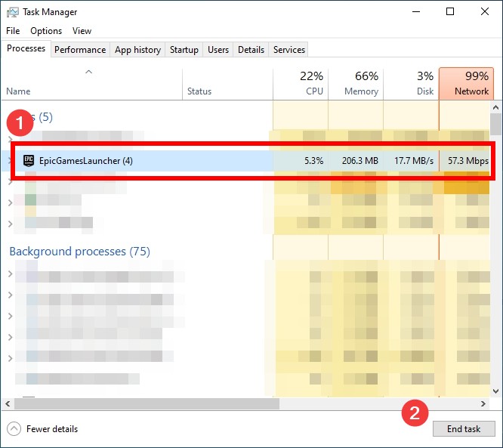503x448 pixels.
Task: Sort by the Disk column header
Action: tap(412, 84)
